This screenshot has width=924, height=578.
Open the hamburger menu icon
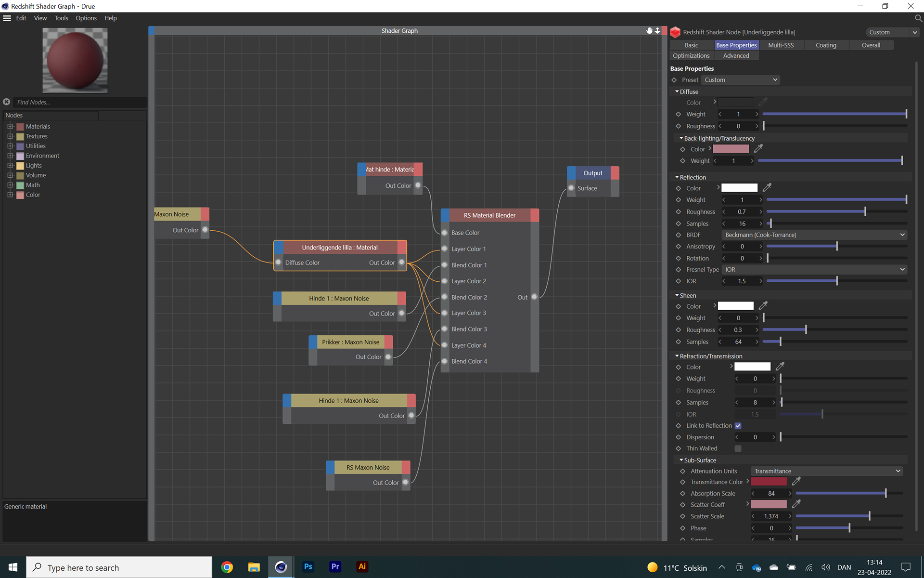[7, 18]
